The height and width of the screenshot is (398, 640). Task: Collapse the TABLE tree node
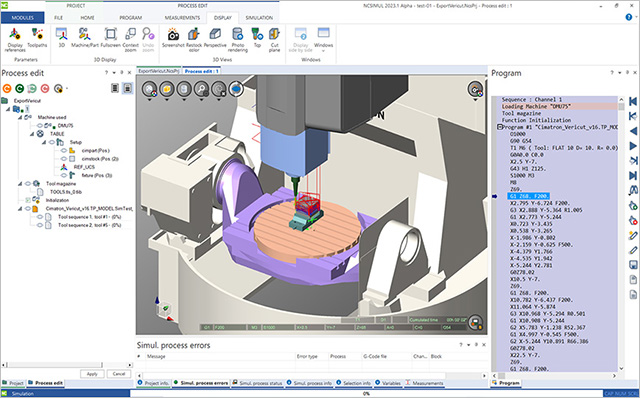(x=32, y=134)
